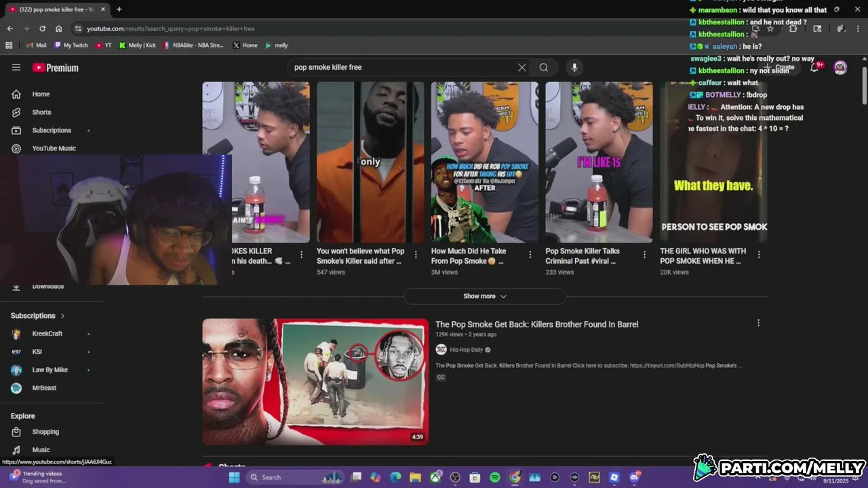Open File Explorer from the taskbar
The image size is (868, 488).
(415, 477)
